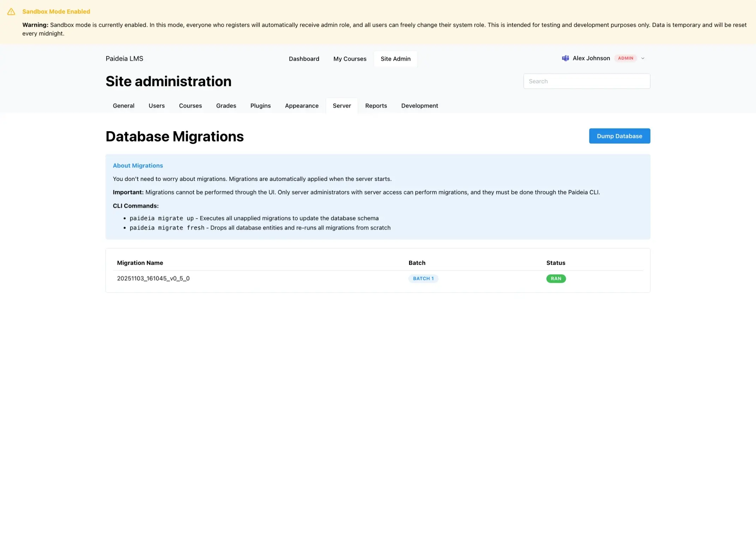Expand the user account menu chevron
The width and height of the screenshot is (756, 536).
click(643, 59)
